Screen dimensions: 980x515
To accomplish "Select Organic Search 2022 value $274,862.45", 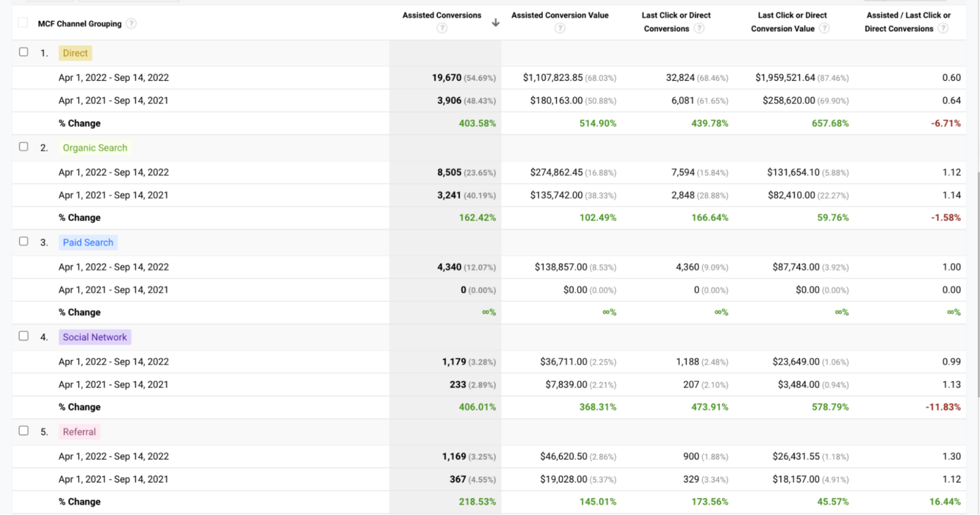I will pos(556,172).
